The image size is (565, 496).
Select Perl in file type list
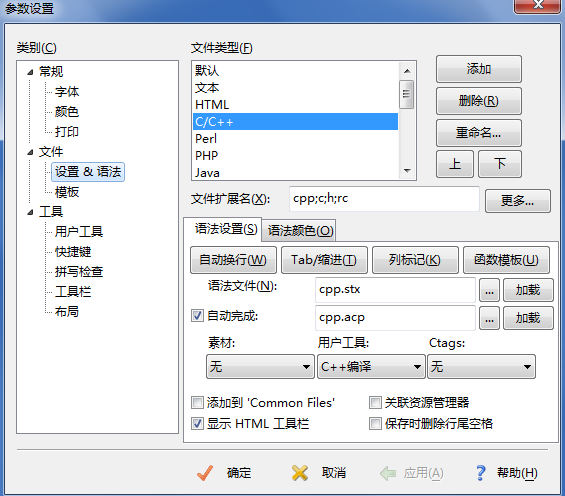click(295, 139)
